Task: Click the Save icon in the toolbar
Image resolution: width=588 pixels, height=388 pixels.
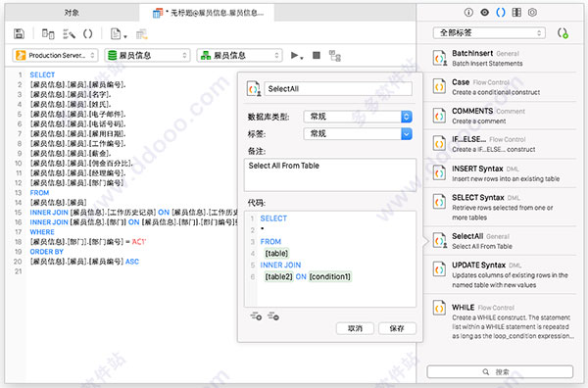Action: pos(20,33)
